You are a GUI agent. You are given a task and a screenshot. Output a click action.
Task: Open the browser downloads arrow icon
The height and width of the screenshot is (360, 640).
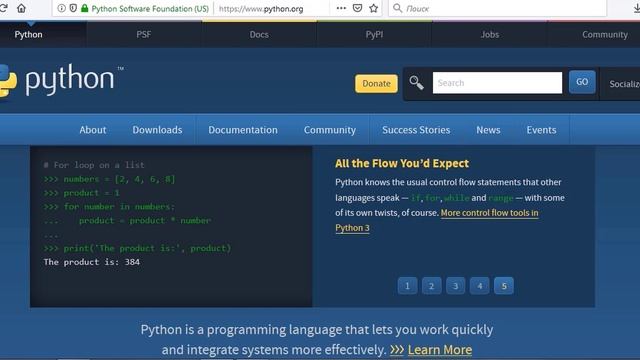coord(636,8)
